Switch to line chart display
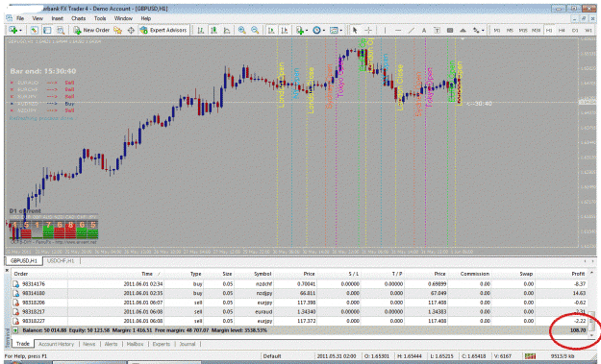This screenshot has height=364, width=601. coord(227,30)
